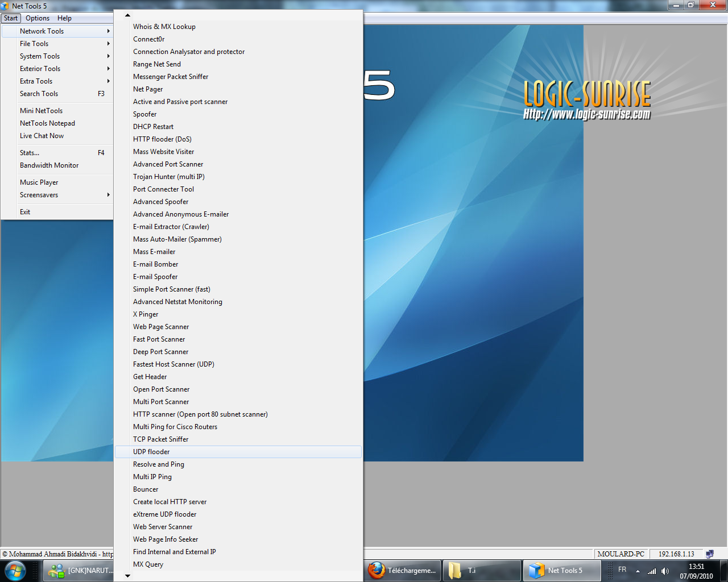The width and height of the screenshot is (728, 582).
Task: Expand the File Tools submenu
Action: tap(57, 44)
